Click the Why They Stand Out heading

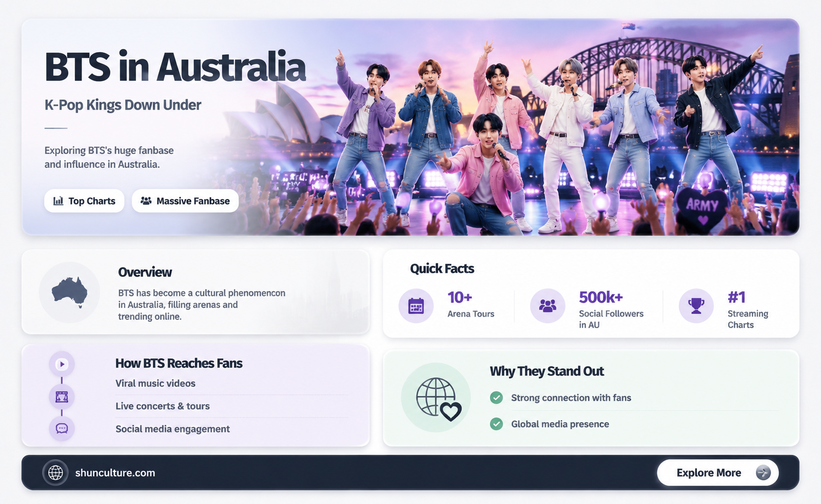tap(546, 371)
